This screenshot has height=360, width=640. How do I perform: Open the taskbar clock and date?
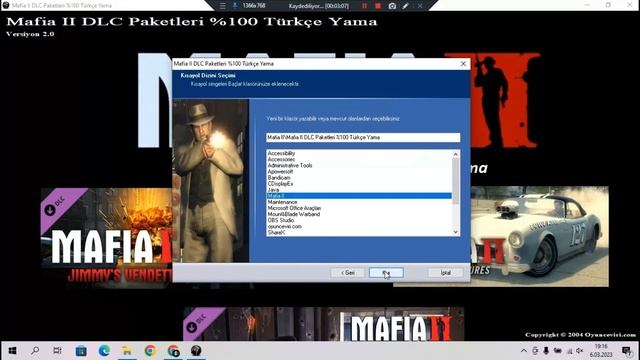(601, 351)
